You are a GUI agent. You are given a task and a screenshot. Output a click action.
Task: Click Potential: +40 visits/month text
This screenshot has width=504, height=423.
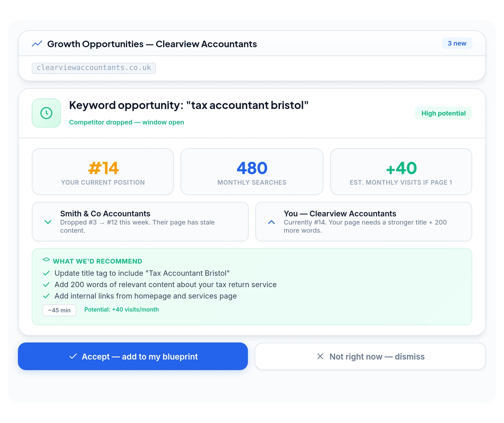(122, 310)
